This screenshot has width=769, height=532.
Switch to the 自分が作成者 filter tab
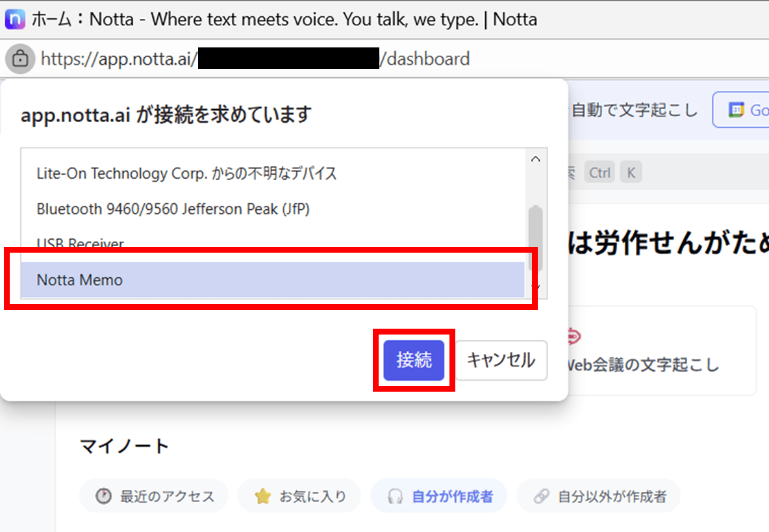tap(438, 497)
